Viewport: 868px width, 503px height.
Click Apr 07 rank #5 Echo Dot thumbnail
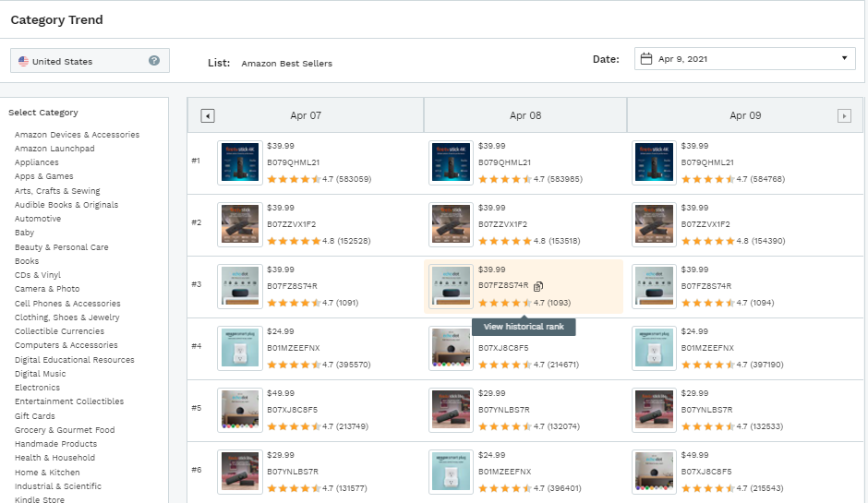(x=240, y=410)
